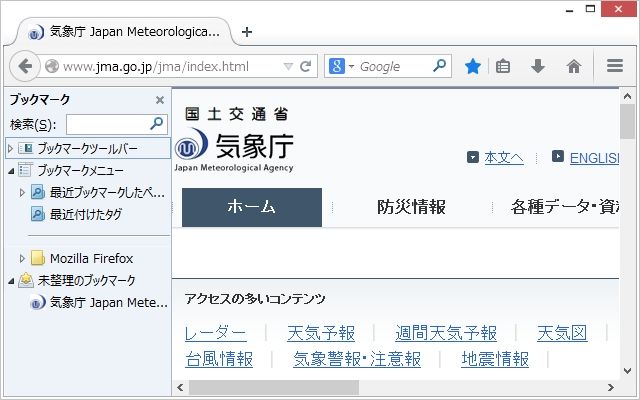Open the 気象警報・注意報 link

click(357, 360)
